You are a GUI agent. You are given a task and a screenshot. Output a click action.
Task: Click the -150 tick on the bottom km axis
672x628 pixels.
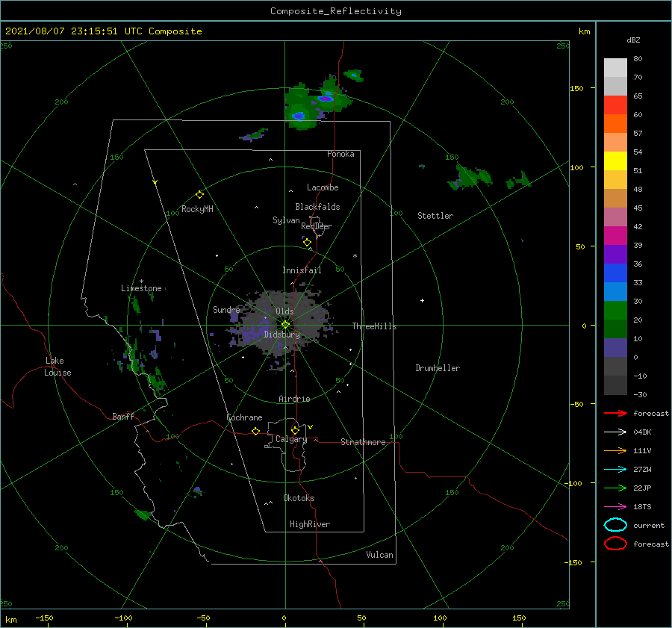click(44, 618)
